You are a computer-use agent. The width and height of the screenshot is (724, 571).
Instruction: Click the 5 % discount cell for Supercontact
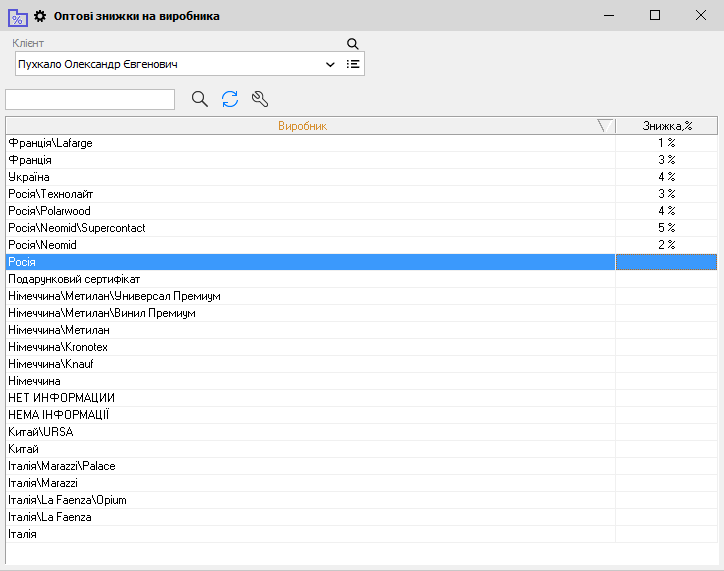666,228
